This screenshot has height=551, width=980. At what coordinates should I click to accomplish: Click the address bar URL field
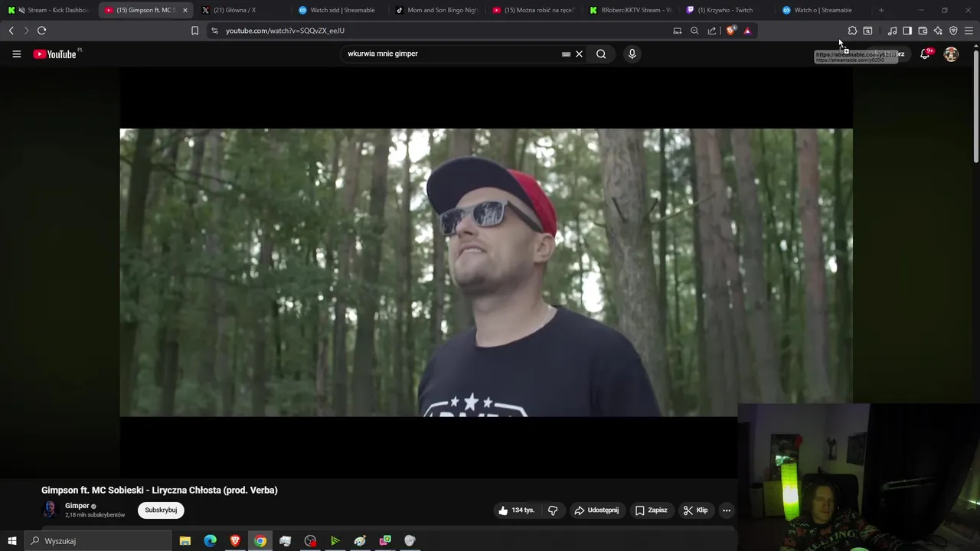[444, 31]
